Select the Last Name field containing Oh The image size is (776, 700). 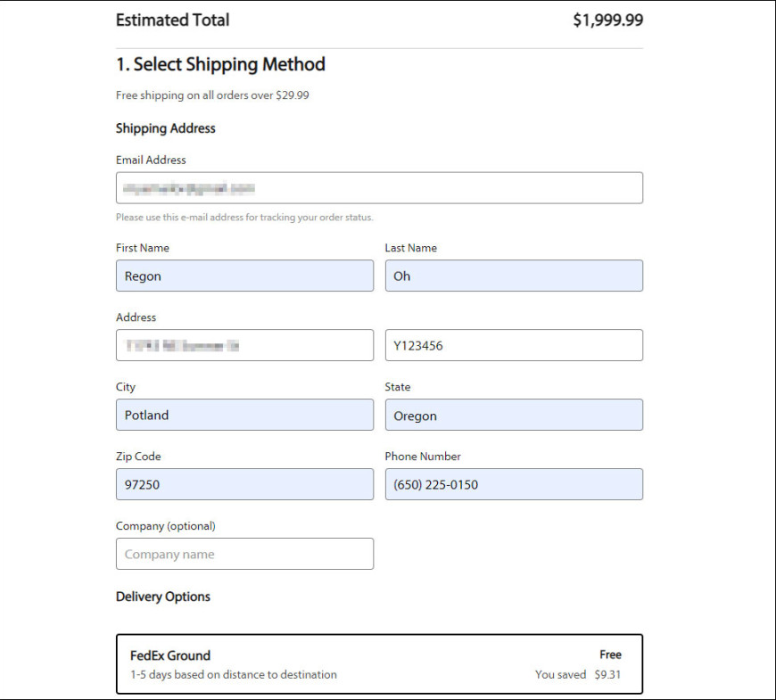pyautogui.click(x=514, y=276)
